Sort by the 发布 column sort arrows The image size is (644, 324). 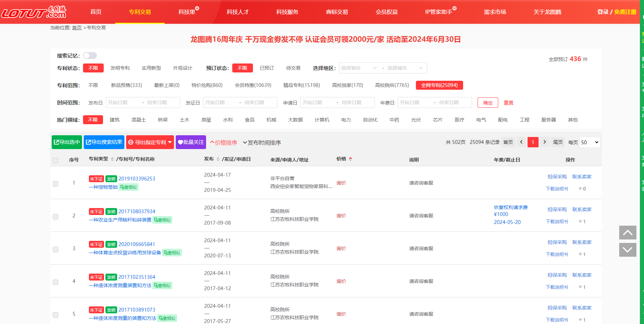click(x=218, y=159)
